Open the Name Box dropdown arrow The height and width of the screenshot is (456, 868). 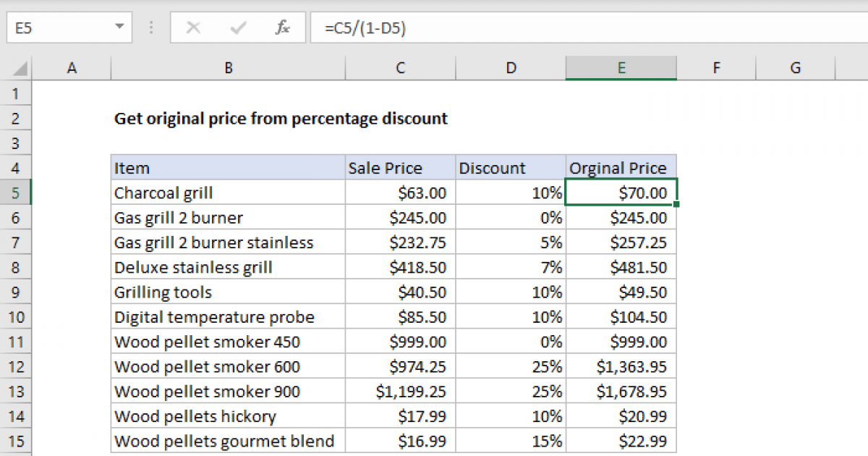(119, 28)
